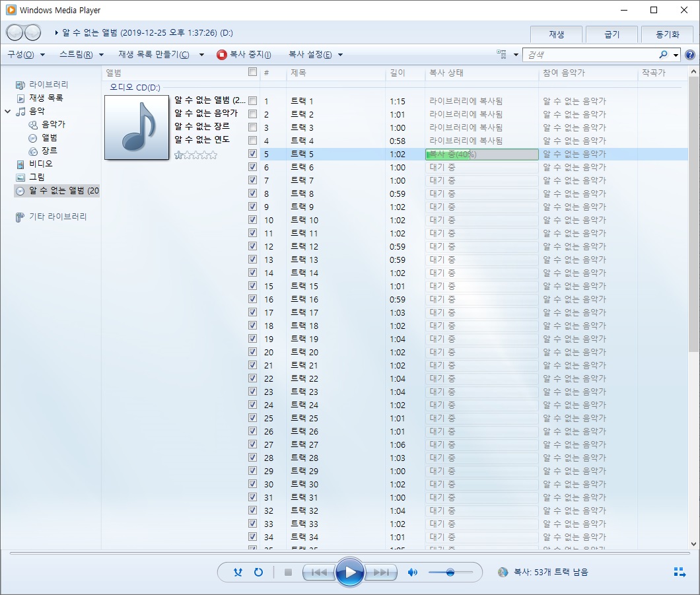Toggle the select-all checkbox in header
700x595 pixels.
pos(252,72)
